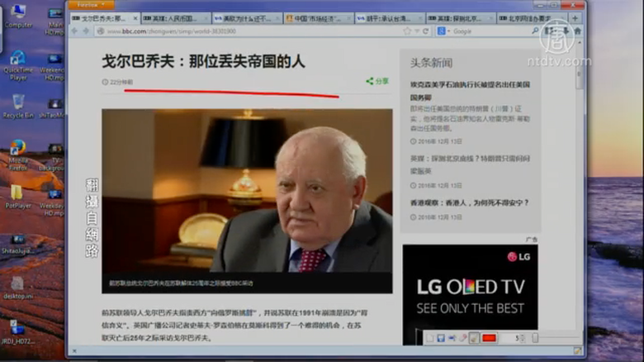Click the annotation toolbar slider handle

(x=535, y=338)
